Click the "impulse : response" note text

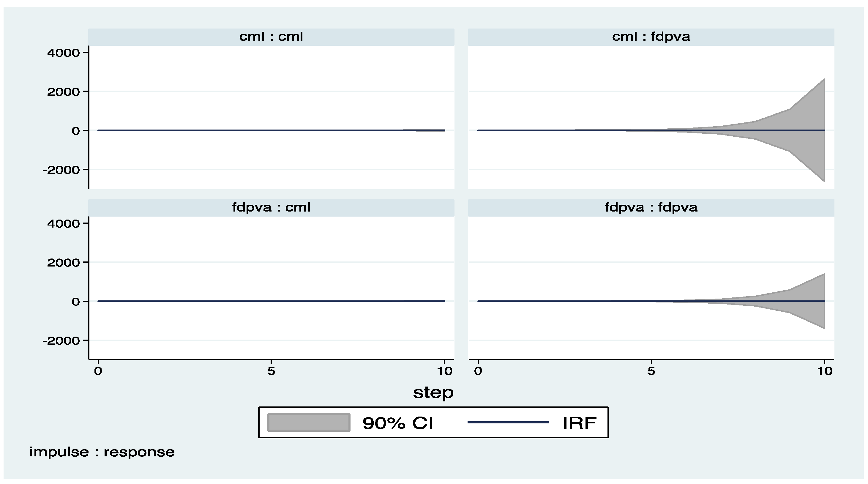click(x=102, y=452)
